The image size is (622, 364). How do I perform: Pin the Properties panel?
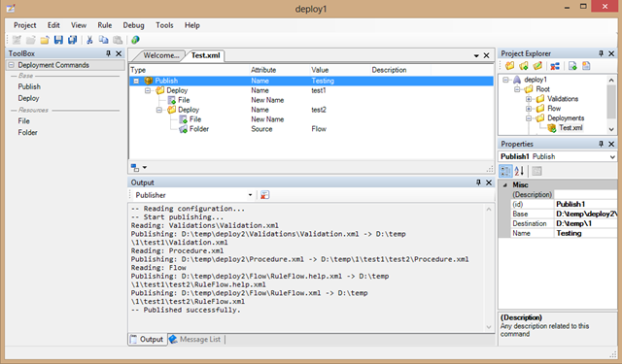pos(601,144)
